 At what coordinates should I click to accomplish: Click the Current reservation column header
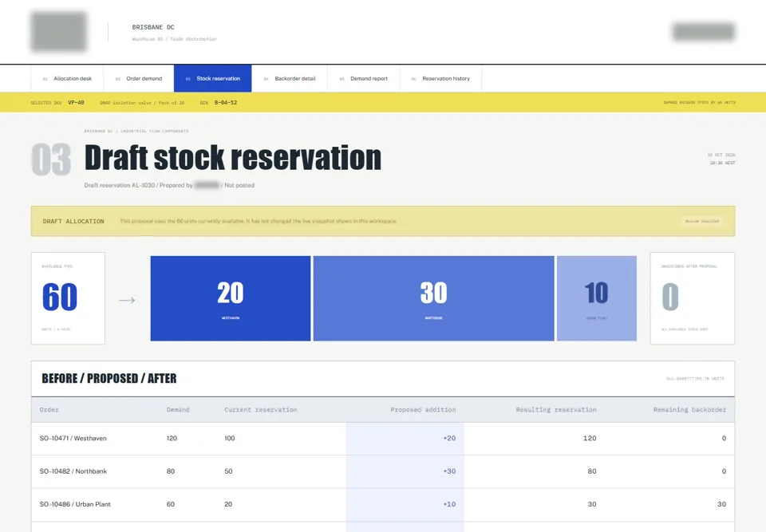coord(261,410)
